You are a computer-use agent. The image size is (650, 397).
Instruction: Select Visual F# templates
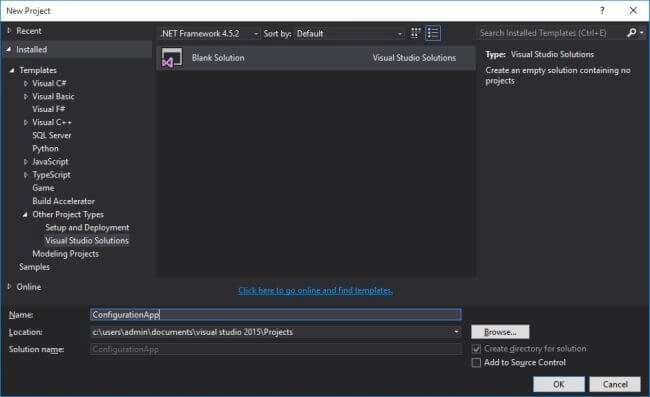coord(49,109)
